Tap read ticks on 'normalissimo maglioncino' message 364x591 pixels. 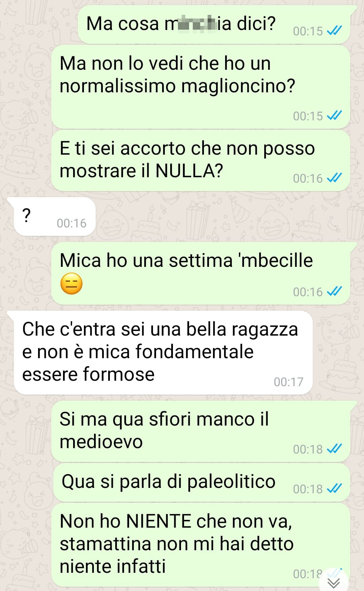(x=334, y=116)
